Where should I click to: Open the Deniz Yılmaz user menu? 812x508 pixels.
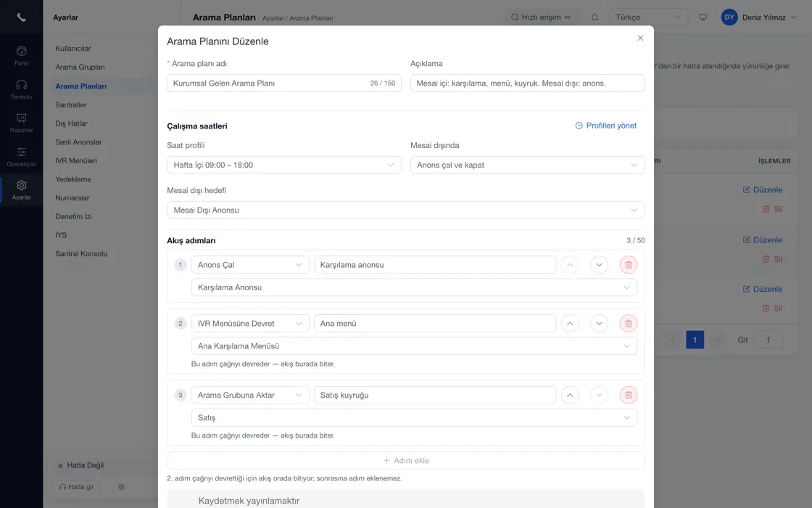click(758, 17)
